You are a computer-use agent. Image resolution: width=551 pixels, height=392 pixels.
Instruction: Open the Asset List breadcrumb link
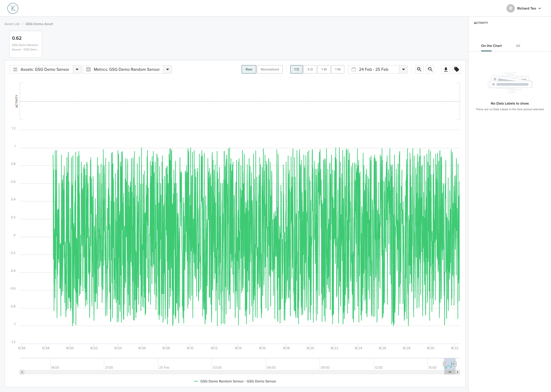click(12, 24)
